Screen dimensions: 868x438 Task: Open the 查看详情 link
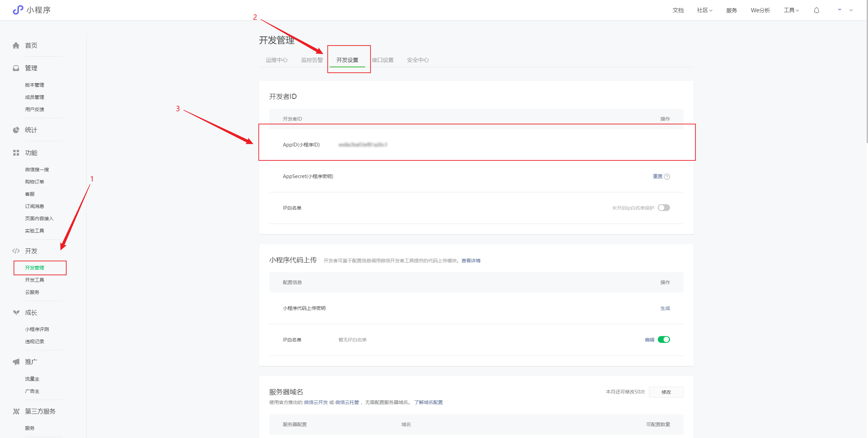[x=471, y=261]
